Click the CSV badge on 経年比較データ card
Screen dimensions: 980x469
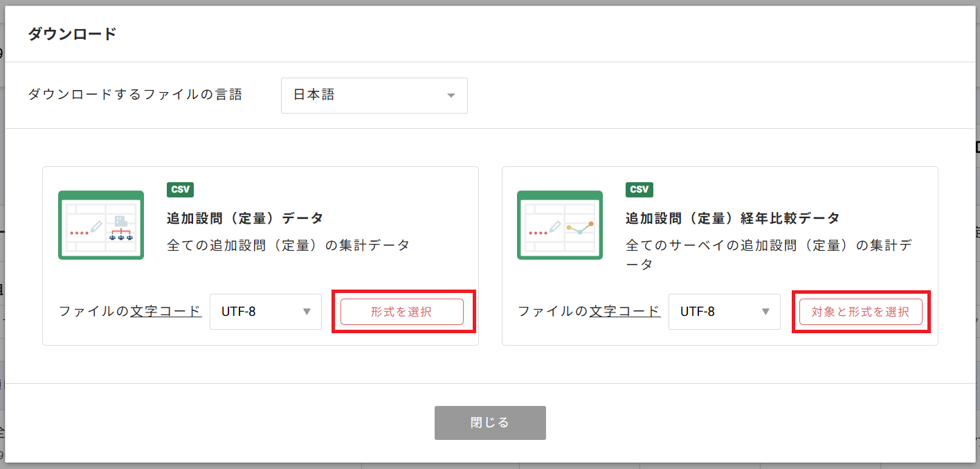coord(640,190)
